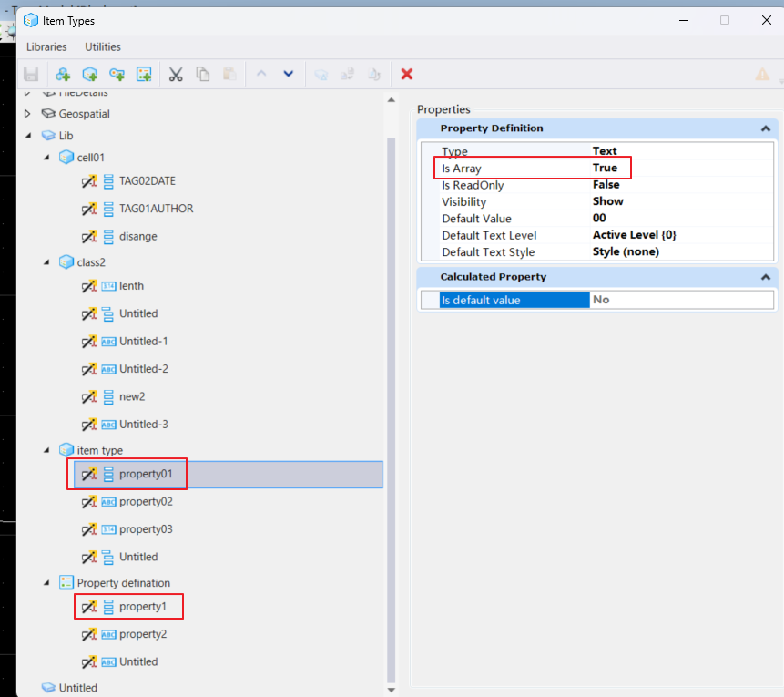Screen dimensions: 784x697
Task: Collapse the Calculated Property section
Action: (766, 277)
